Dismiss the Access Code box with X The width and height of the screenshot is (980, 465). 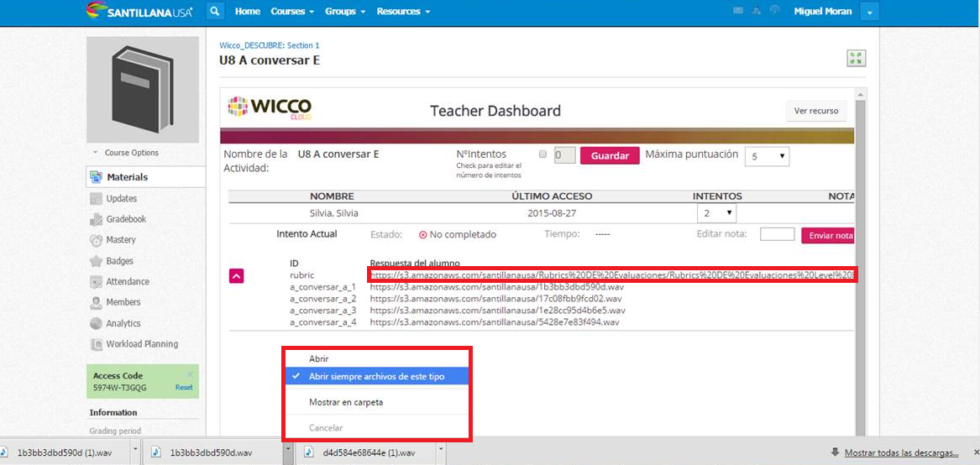[x=190, y=374]
